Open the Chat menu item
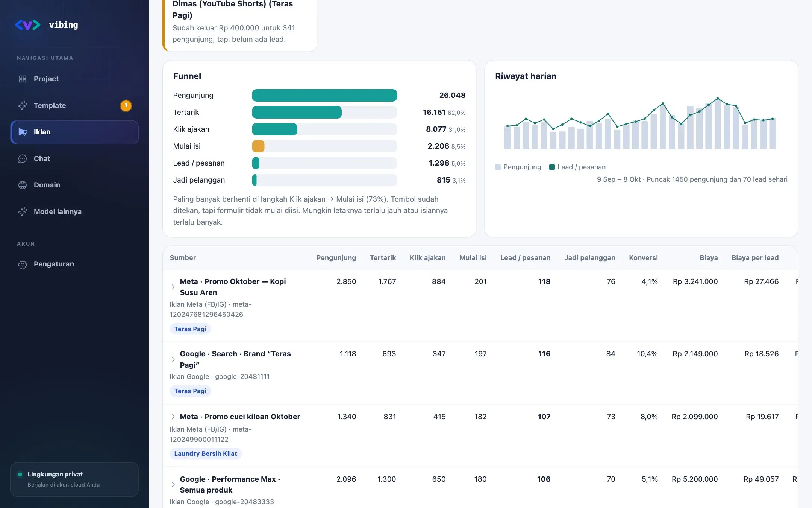The height and width of the screenshot is (508, 812). [x=74, y=159]
